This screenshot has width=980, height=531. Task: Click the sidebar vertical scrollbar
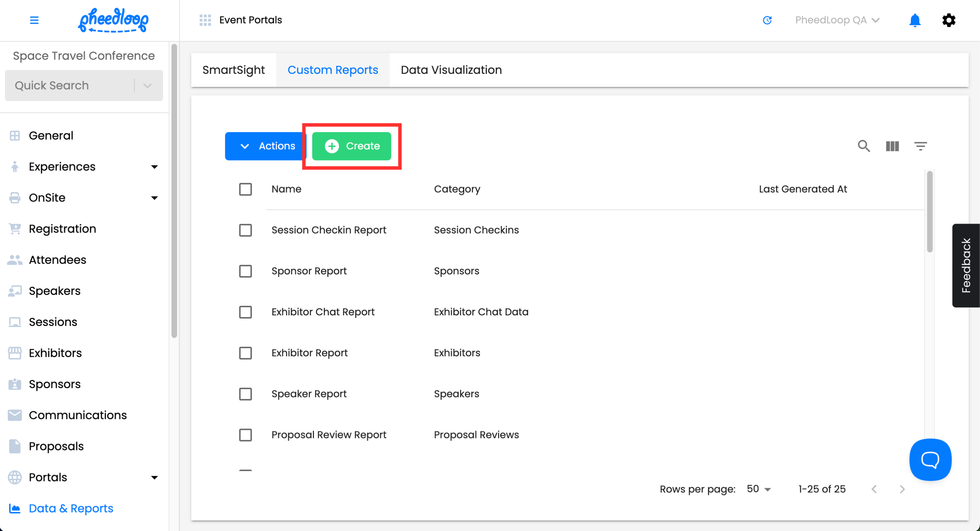[174, 191]
